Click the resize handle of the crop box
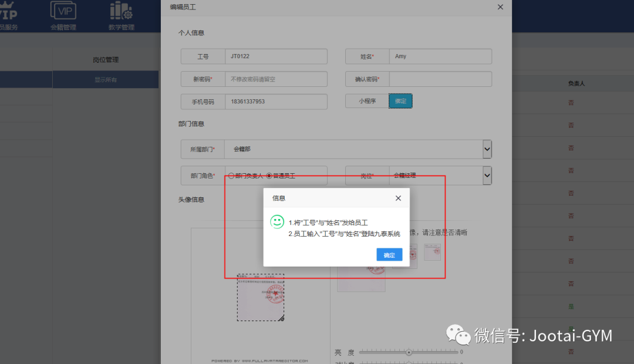Viewport: 634px width, 364px height. coord(281,318)
